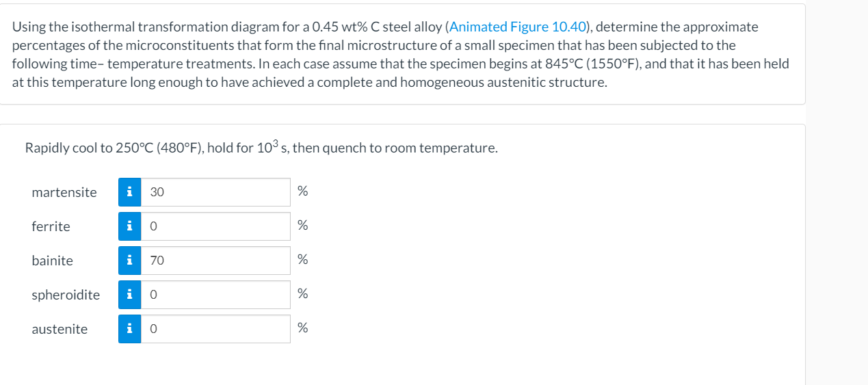Click the austenite percentage input box
The height and width of the screenshot is (385, 868).
pos(215,329)
